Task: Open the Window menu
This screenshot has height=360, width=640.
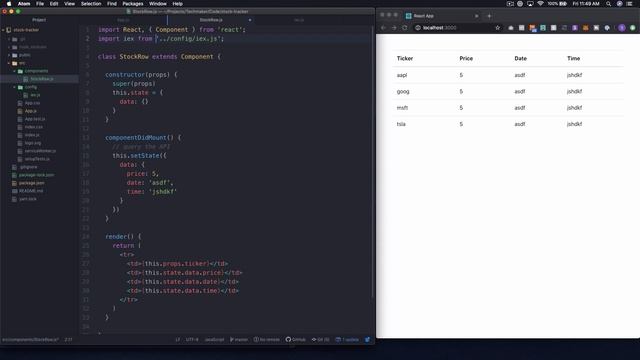Action: pyautogui.click(x=158, y=4)
